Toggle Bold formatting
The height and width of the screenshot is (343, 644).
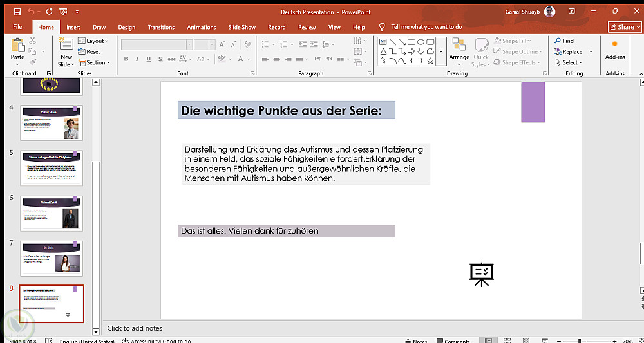tap(126, 59)
